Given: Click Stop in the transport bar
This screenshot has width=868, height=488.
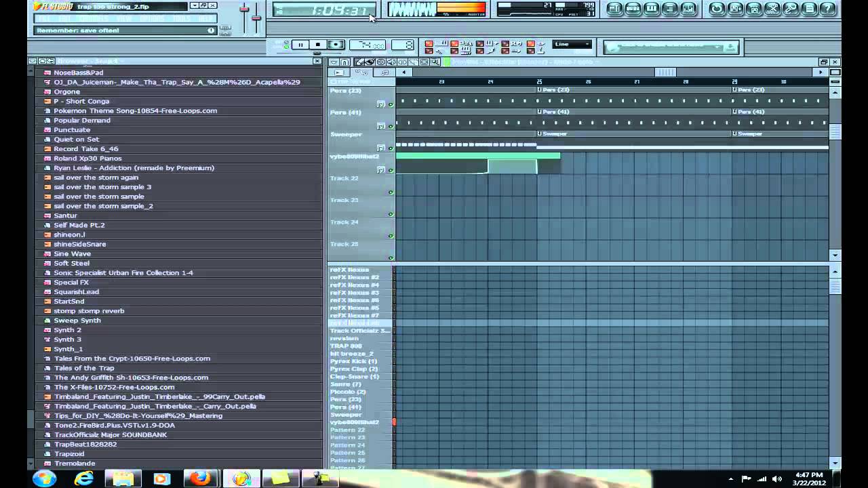Looking at the screenshot, I should pyautogui.click(x=317, y=45).
